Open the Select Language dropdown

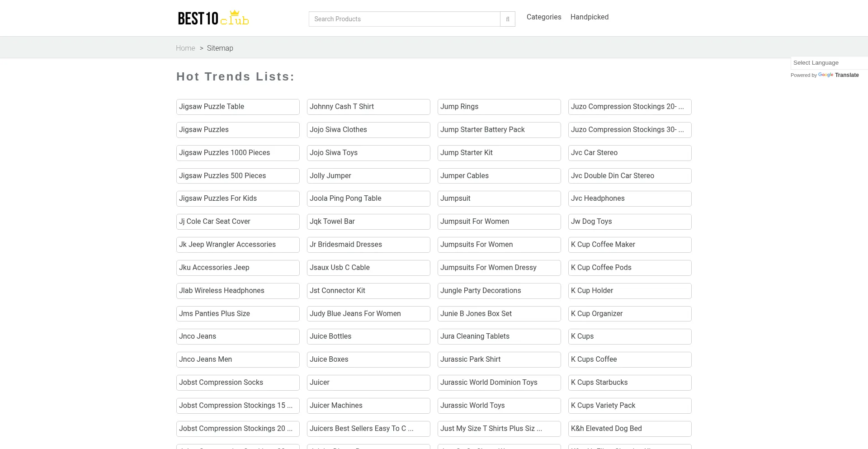(827, 63)
